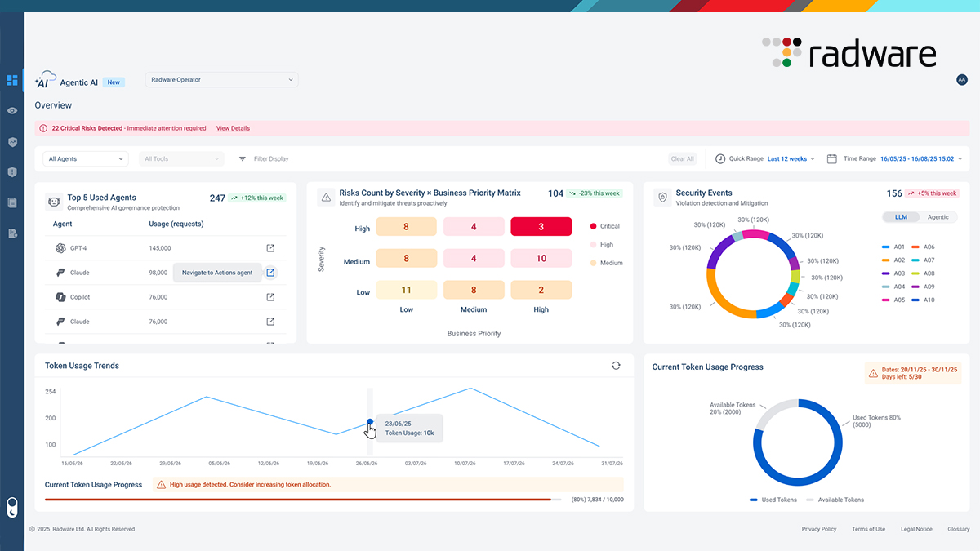Open View Details for critical risks
Image resolution: width=980 pixels, height=551 pixels.
pos(233,128)
